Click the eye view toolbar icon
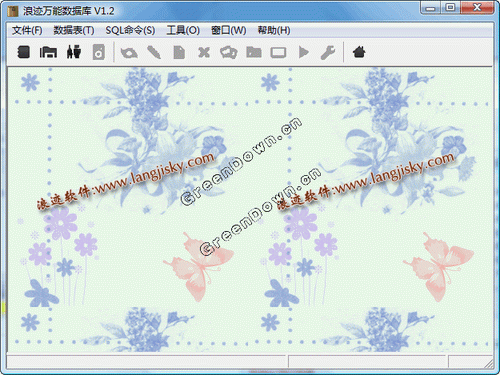The image size is (500, 375). [x=129, y=53]
